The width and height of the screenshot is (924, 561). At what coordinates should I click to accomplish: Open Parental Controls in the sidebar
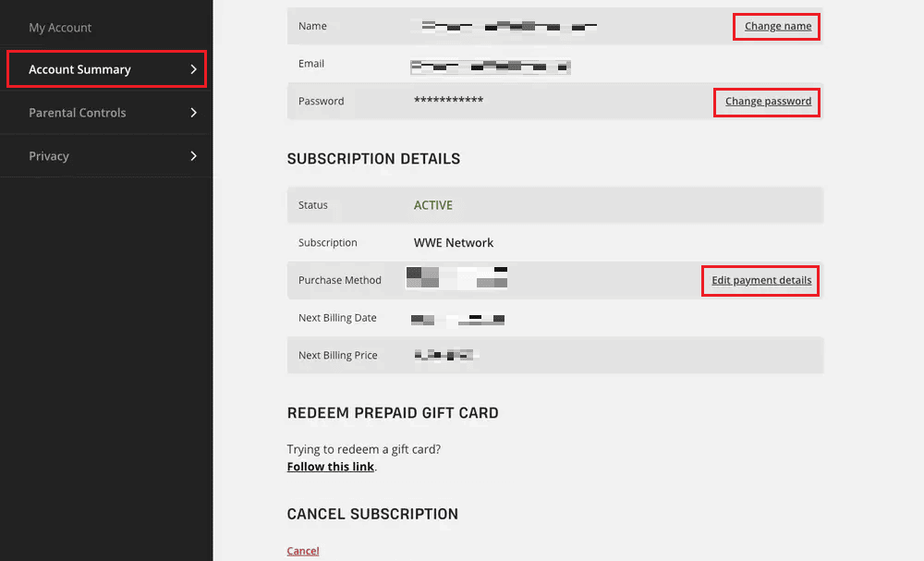[78, 113]
